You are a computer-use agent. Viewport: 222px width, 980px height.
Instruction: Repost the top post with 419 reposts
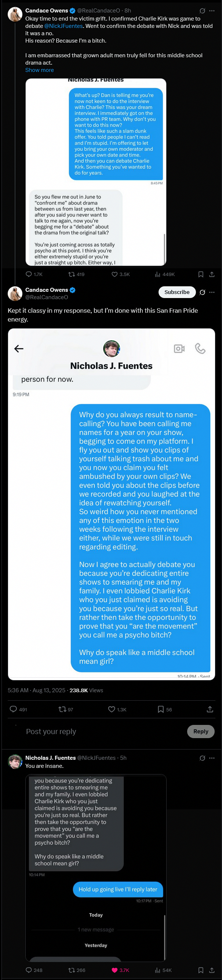tap(72, 274)
